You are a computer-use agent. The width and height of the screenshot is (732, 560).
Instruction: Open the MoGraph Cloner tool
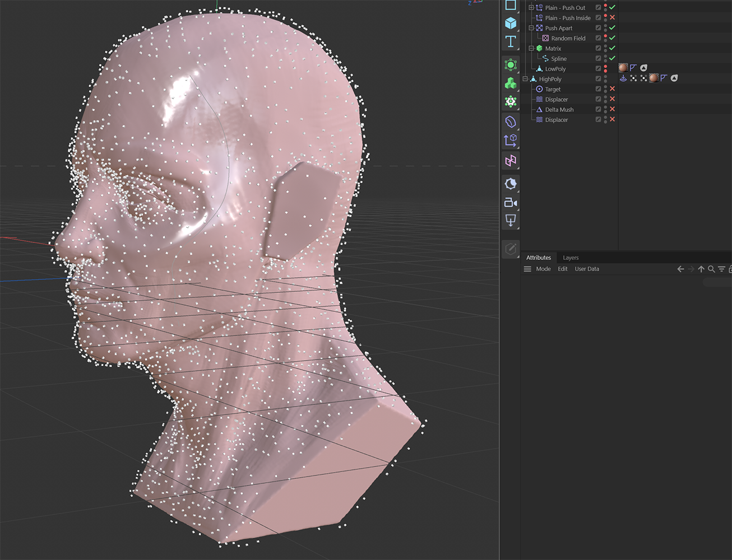511,83
